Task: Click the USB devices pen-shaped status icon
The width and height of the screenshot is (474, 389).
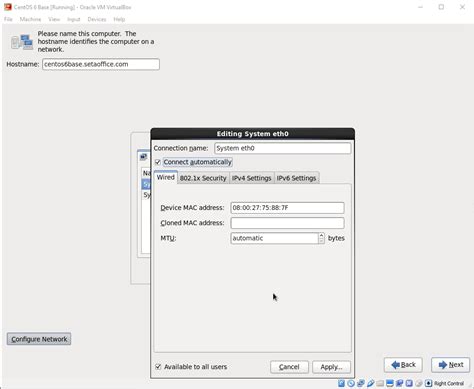Action: (x=370, y=383)
